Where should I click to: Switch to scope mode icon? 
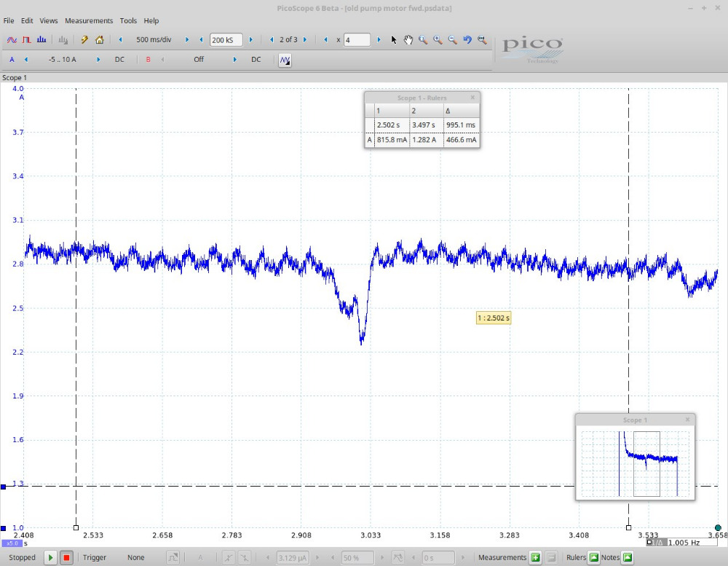pos(12,39)
